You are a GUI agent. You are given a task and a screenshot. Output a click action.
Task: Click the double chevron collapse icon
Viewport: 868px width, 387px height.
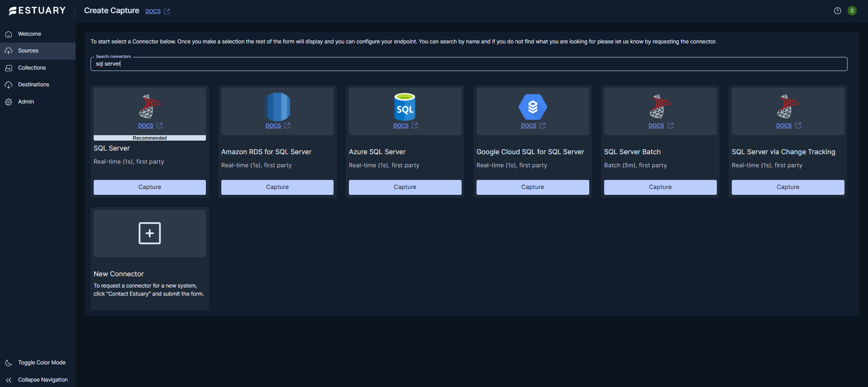[9, 380]
